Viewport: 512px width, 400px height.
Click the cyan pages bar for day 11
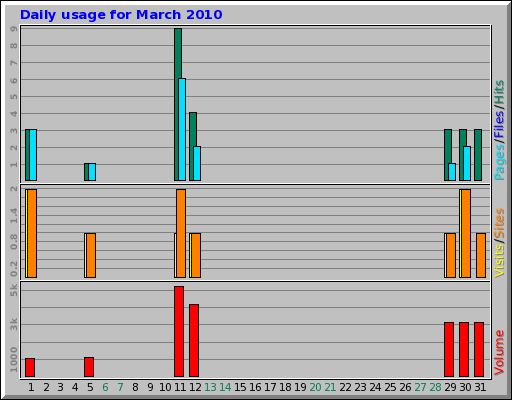pos(182,129)
